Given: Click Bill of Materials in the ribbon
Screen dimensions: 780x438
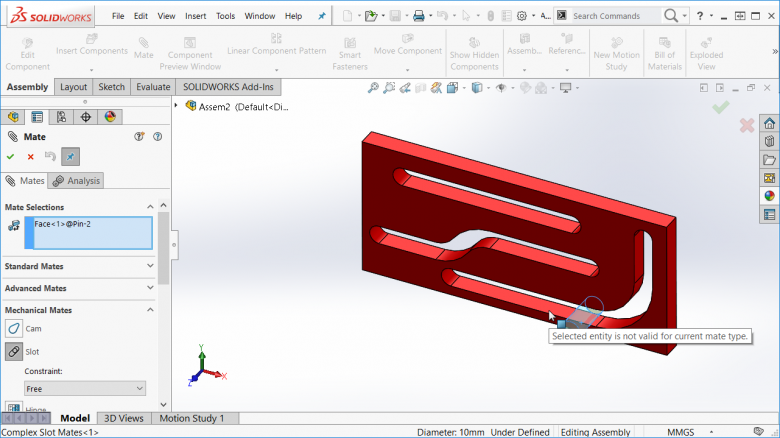Looking at the screenshot, I should tap(665, 54).
